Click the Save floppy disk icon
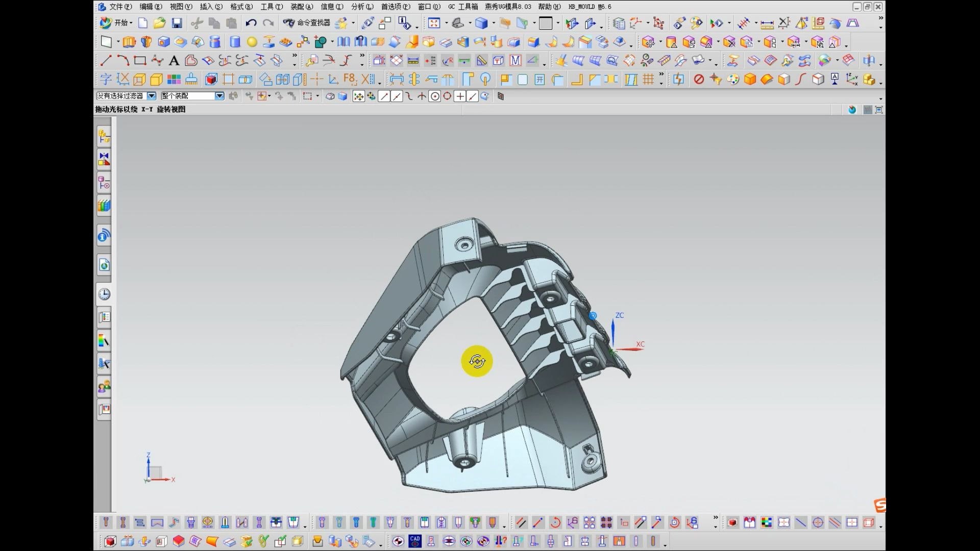980x551 pixels. point(177,23)
